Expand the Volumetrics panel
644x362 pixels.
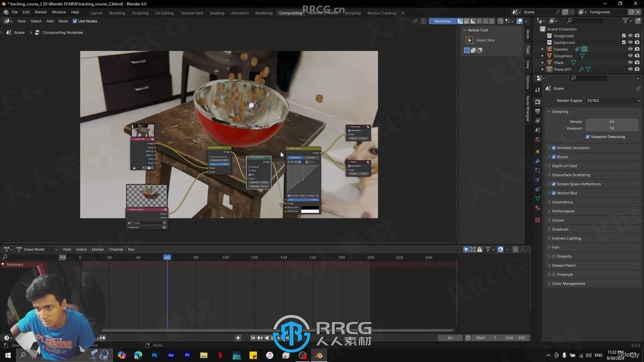(x=562, y=202)
